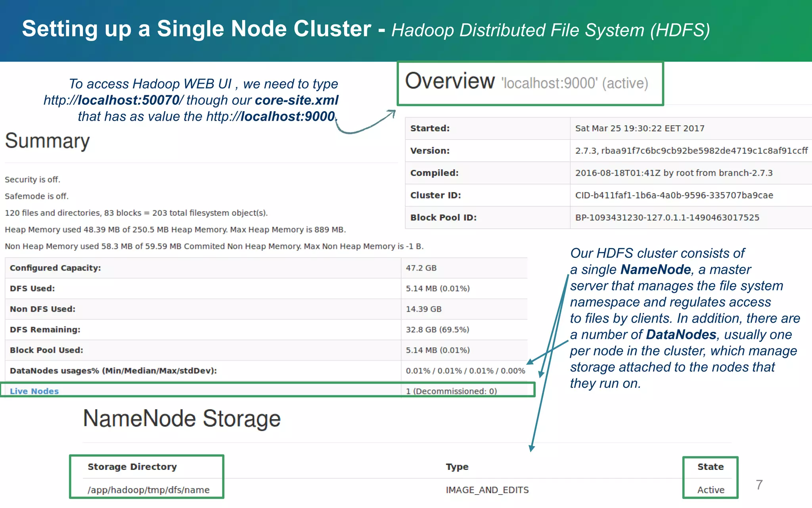Select the 2016-08-18T01:41Z compiled value

coord(674,173)
